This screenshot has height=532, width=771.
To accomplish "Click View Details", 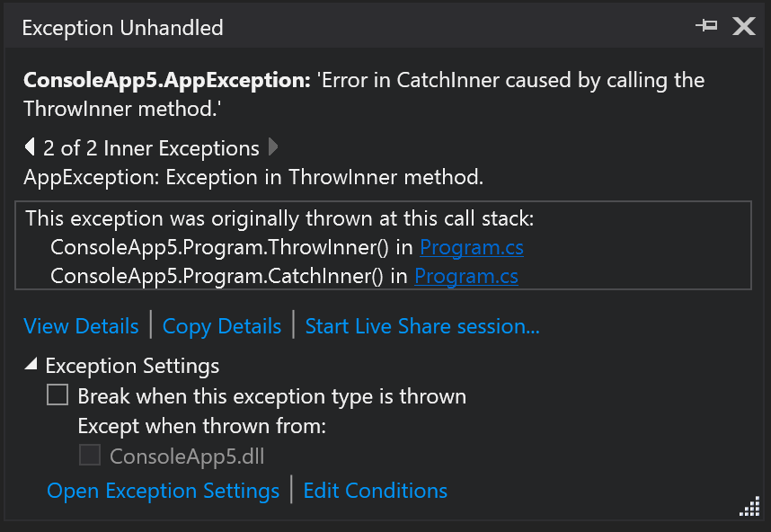I will 81,325.
